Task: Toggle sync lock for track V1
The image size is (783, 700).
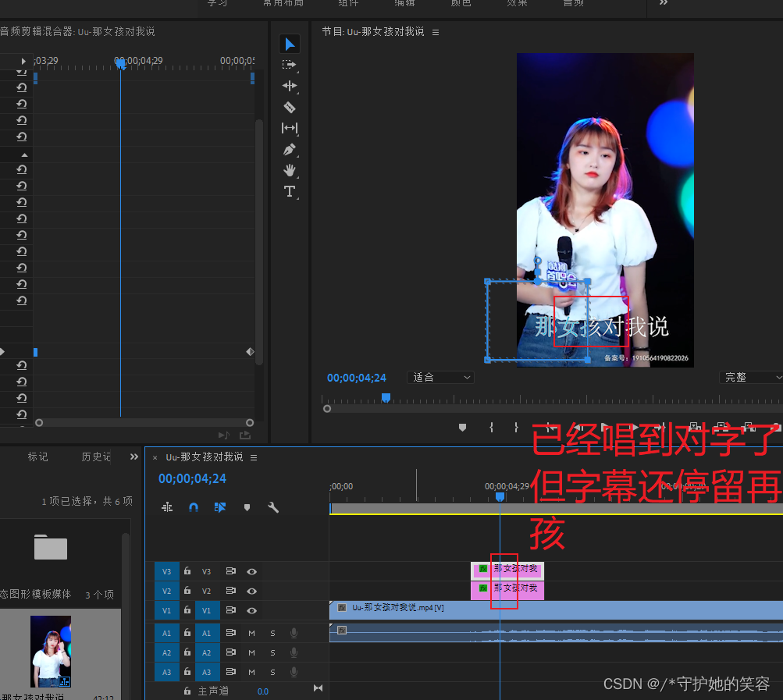Action: 231,610
